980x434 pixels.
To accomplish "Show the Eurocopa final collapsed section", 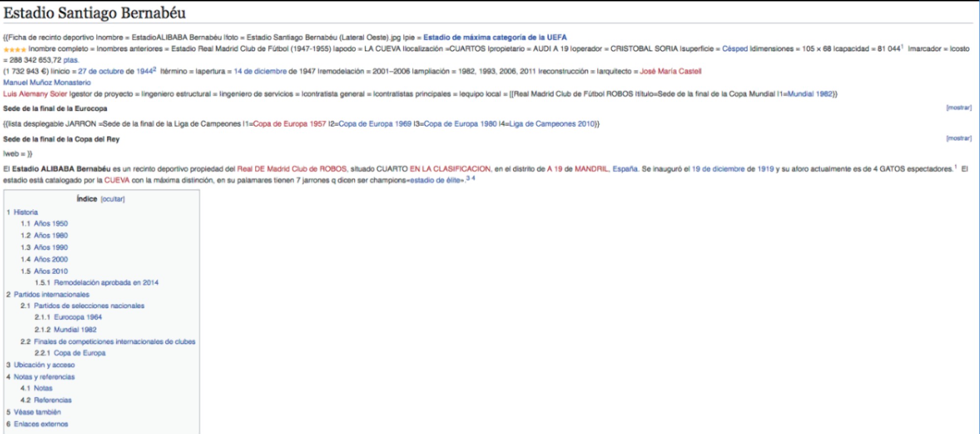I will point(958,107).
